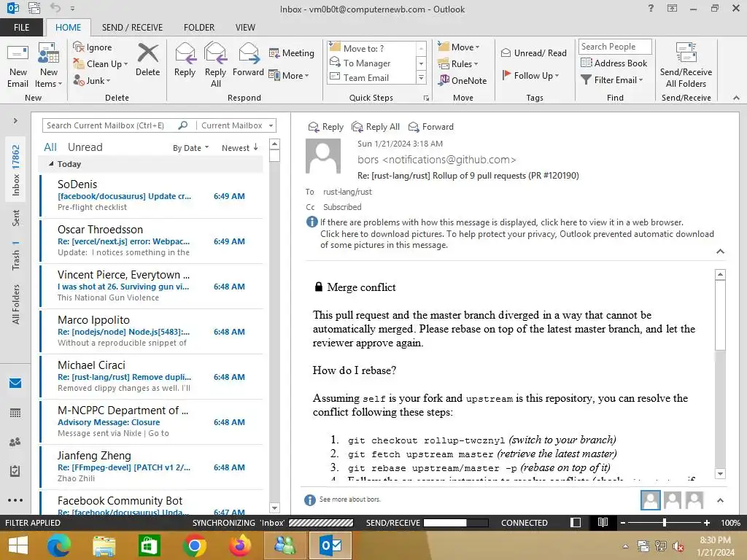747x560 pixels.
Task: Show All messages filter
Action: point(50,147)
